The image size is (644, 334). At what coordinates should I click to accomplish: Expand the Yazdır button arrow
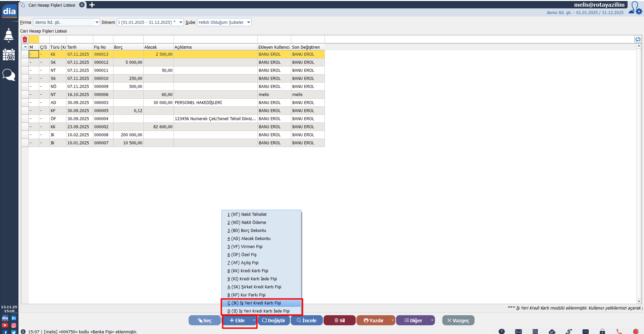(x=392, y=320)
